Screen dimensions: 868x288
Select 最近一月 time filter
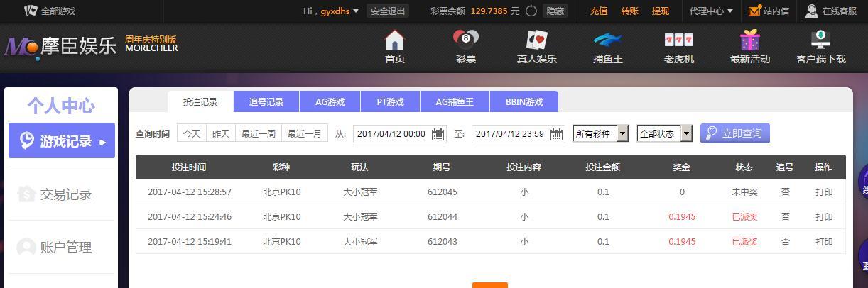click(305, 133)
